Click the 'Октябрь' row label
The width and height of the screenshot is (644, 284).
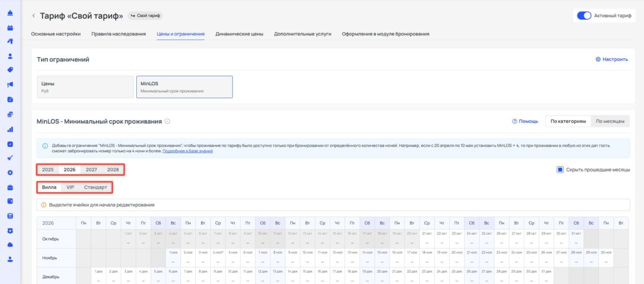click(x=56, y=239)
